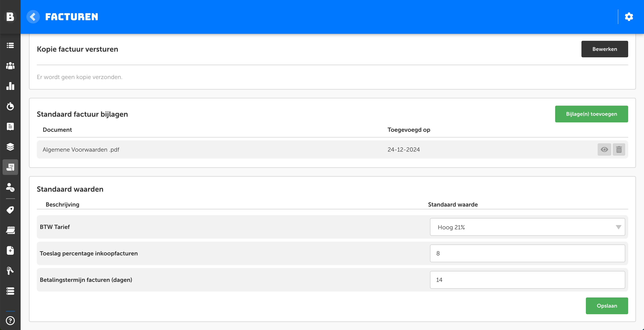Click the B logo home icon
The width and height of the screenshot is (644, 330).
point(10,17)
